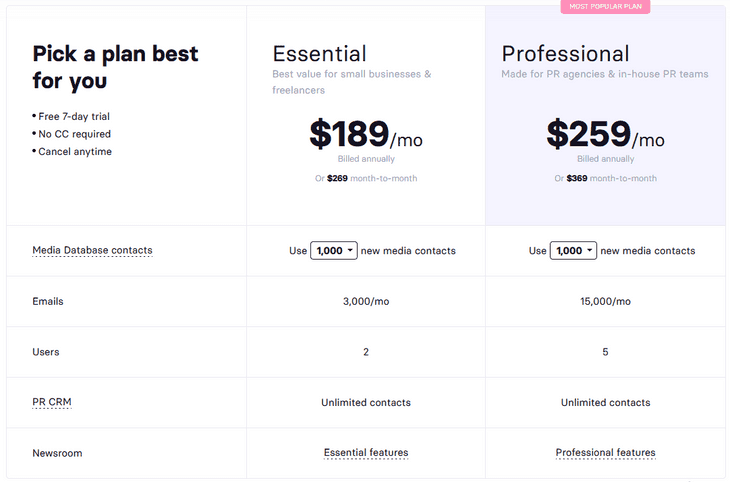Click the $189/mo Essential price
This screenshot has width=730, height=482.
(x=365, y=135)
